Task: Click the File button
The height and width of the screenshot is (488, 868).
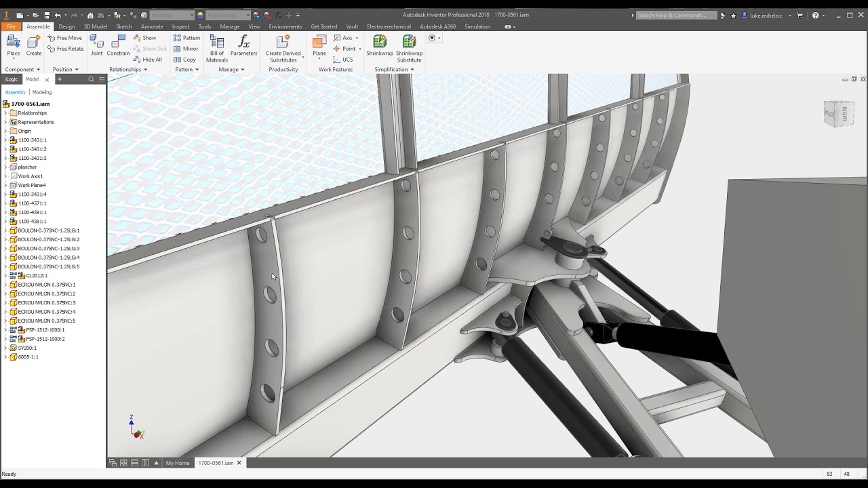Action: point(11,26)
